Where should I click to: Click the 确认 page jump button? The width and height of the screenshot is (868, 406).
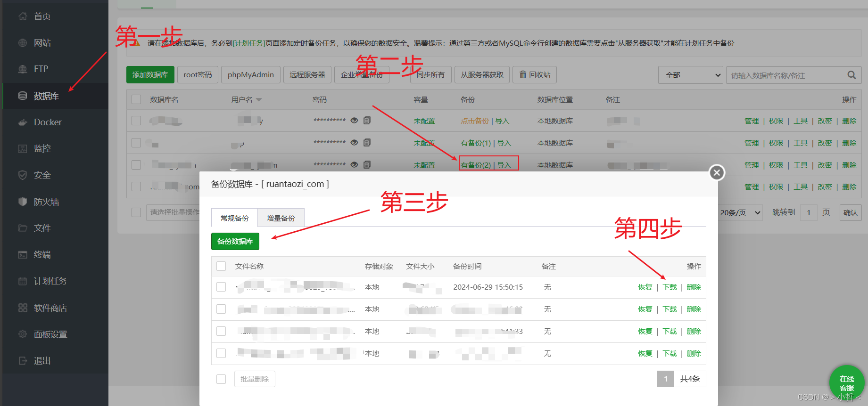pos(851,213)
